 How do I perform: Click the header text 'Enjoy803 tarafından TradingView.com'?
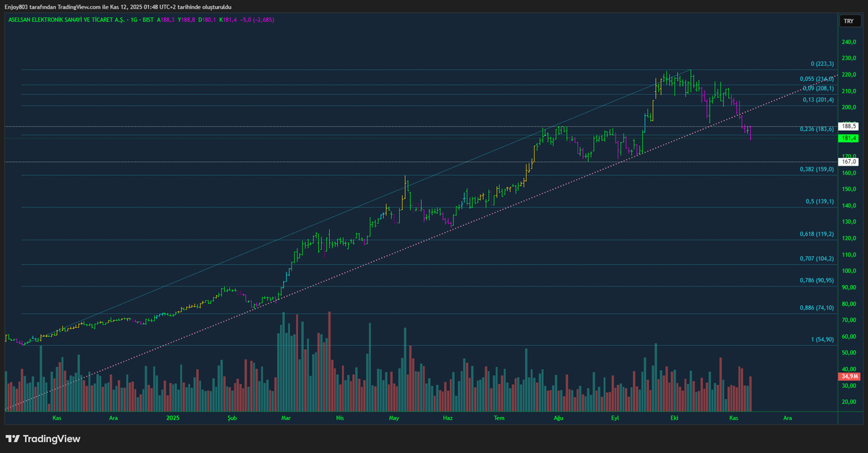click(x=53, y=6)
